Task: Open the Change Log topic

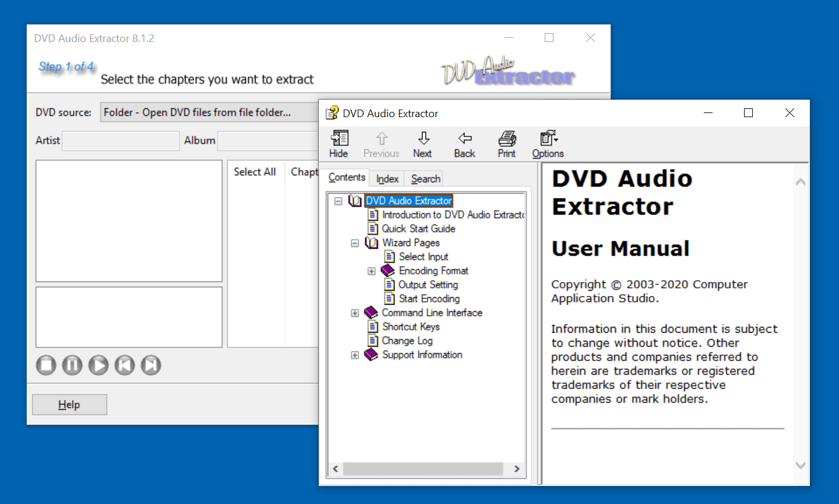Action: 407,340
